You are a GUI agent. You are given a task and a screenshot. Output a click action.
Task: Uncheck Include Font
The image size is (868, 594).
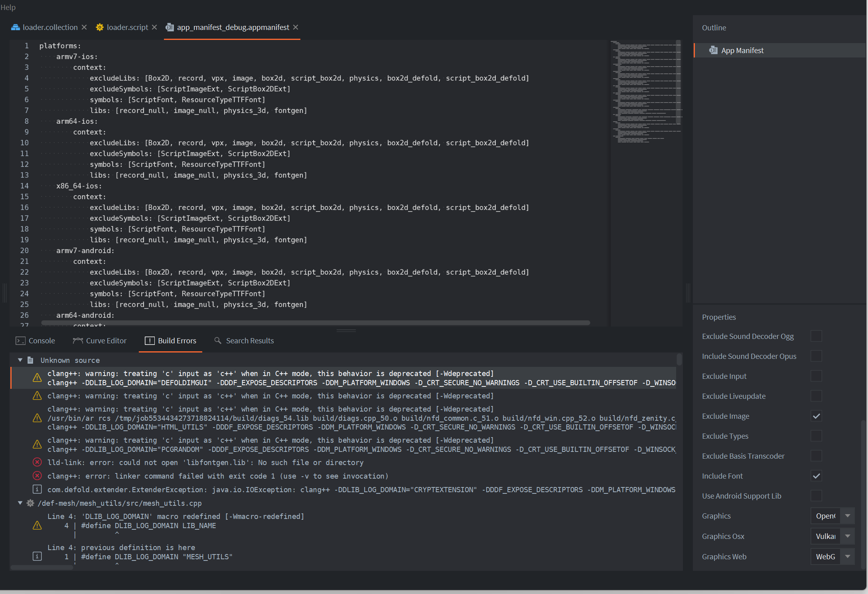816,476
